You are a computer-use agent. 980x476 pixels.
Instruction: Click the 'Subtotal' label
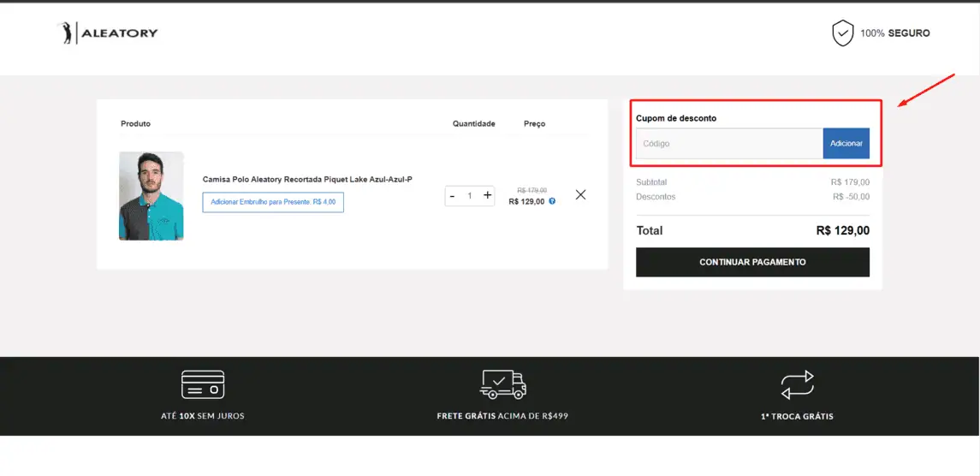[x=651, y=182]
